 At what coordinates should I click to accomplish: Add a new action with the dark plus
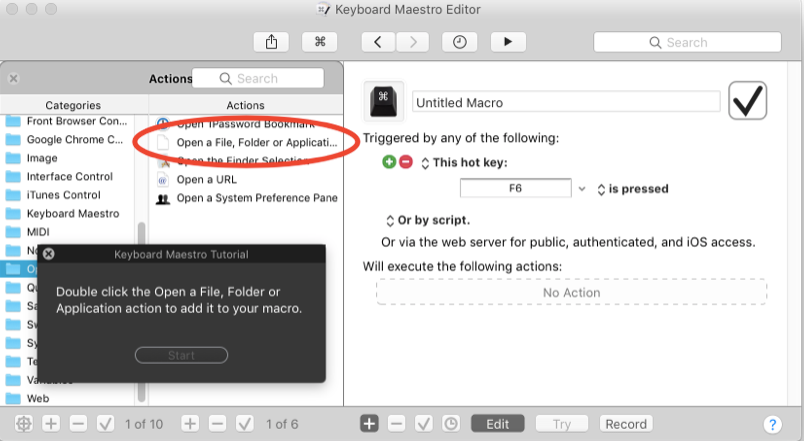(x=369, y=424)
